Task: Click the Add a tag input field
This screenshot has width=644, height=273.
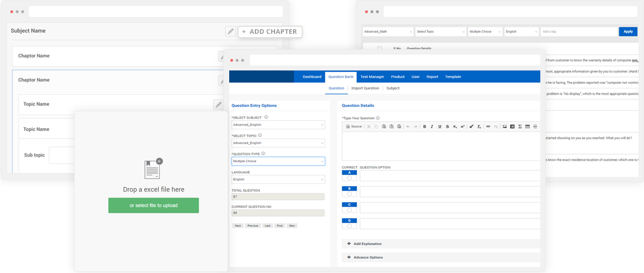Action: pyautogui.click(x=579, y=31)
